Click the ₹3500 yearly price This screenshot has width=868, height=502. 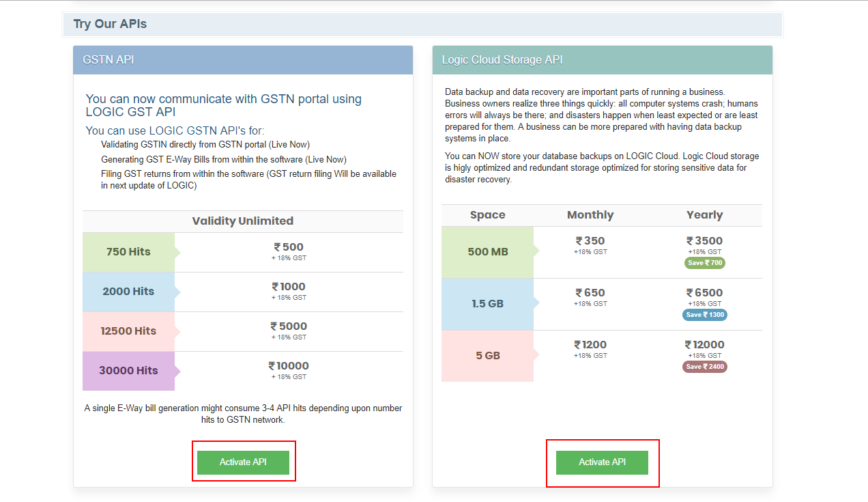tap(704, 241)
